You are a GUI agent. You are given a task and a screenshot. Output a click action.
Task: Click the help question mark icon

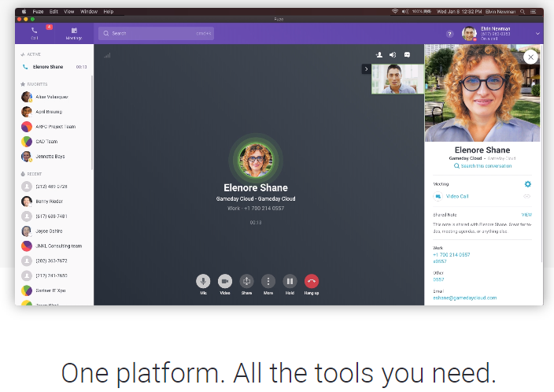pyautogui.click(x=449, y=34)
